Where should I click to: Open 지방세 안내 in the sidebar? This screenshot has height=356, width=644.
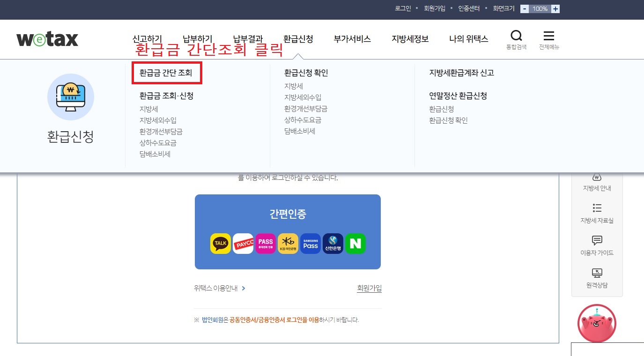[x=597, y=182]
